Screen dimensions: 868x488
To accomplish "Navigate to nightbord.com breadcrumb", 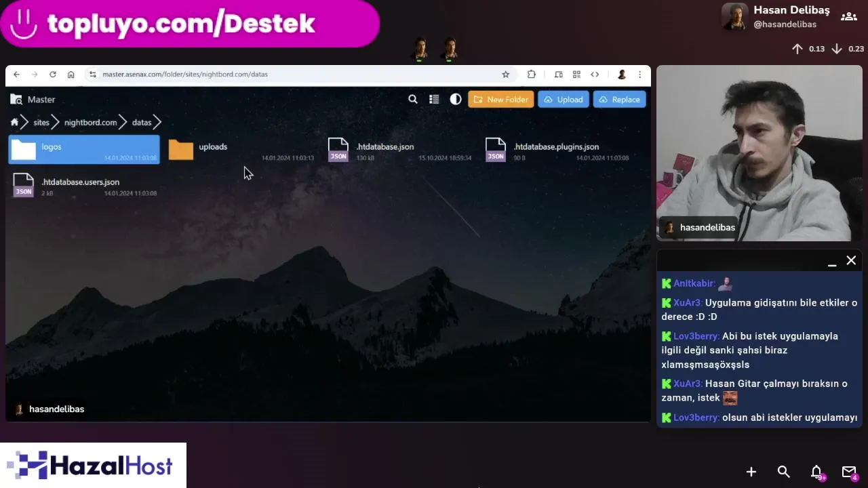I will click(x=90, y=123).
